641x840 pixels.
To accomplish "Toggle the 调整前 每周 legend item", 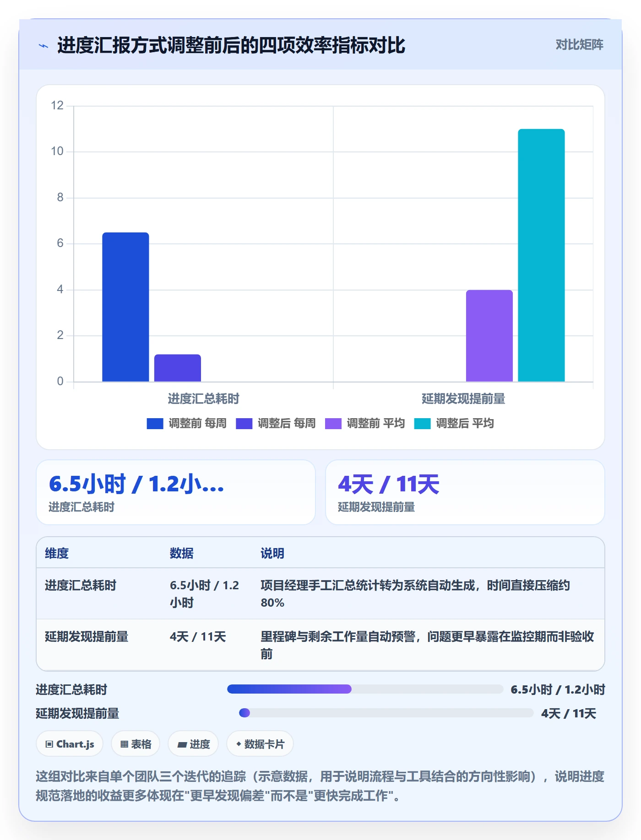I will tap(187, 423).
